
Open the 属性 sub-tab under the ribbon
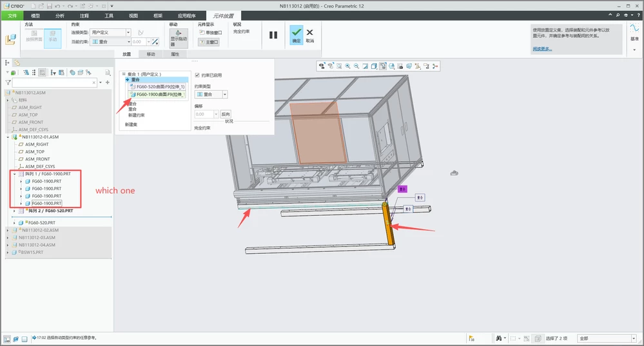pyautogui.click(x=175, y=54)
